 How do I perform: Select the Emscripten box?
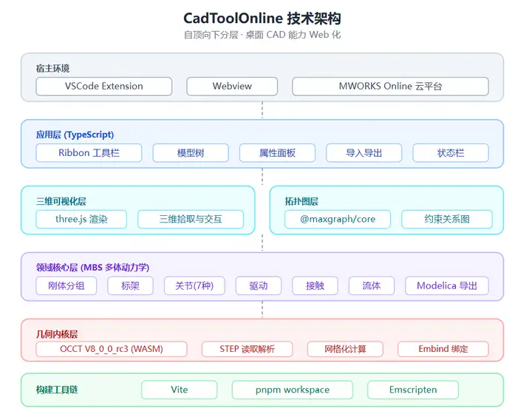(x=413, y=390)
